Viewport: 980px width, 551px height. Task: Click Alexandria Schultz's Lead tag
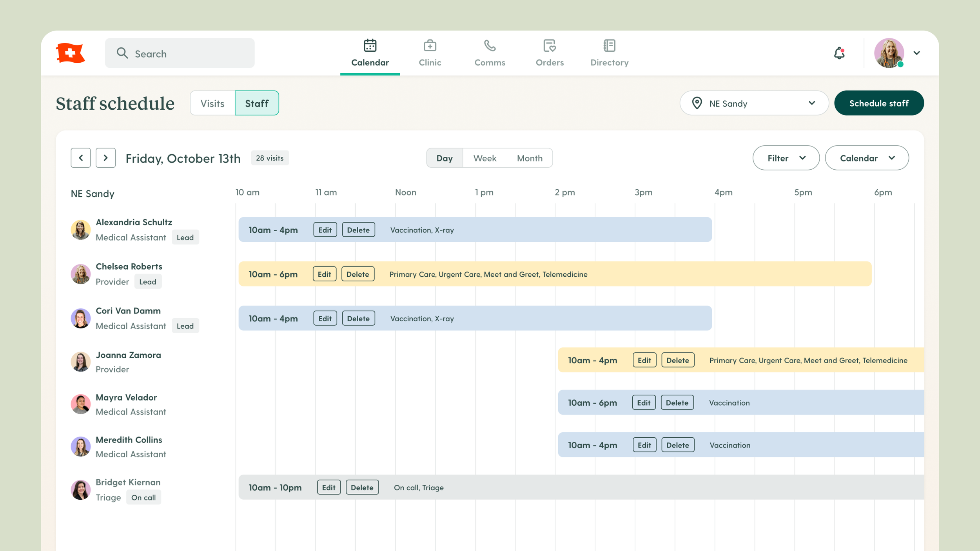click(185, 237)
